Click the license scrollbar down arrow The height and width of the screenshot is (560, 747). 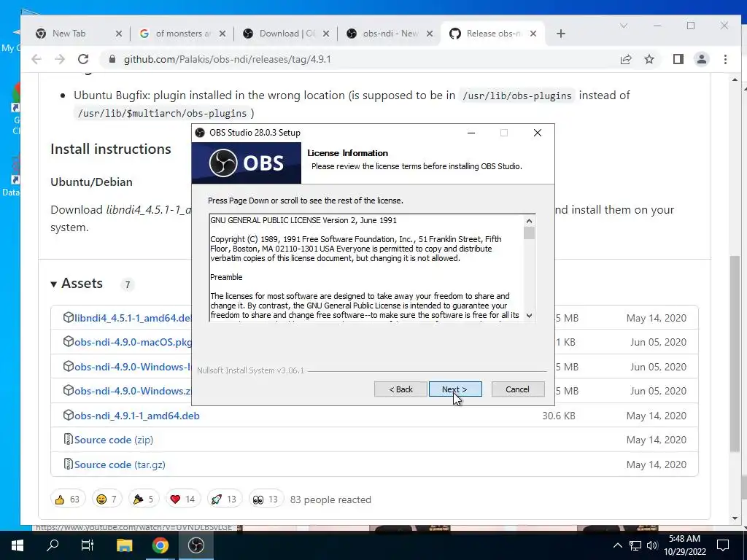coord(529,315)
